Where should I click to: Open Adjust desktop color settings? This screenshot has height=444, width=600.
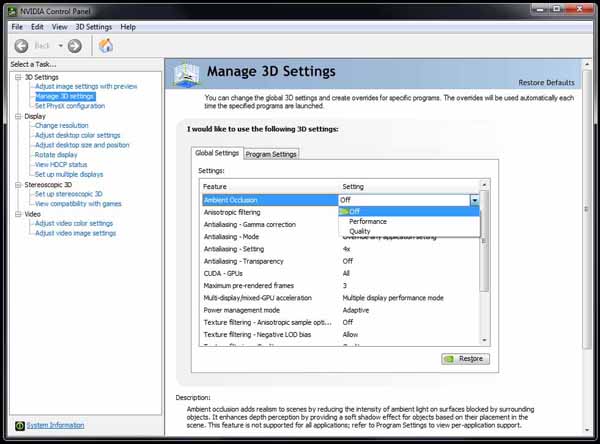click(x=78, y=135)
